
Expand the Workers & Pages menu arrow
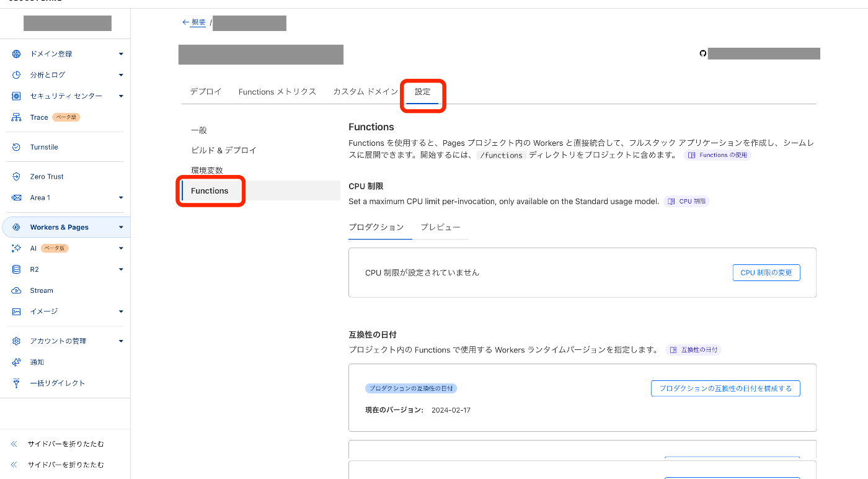pos(121,227)
